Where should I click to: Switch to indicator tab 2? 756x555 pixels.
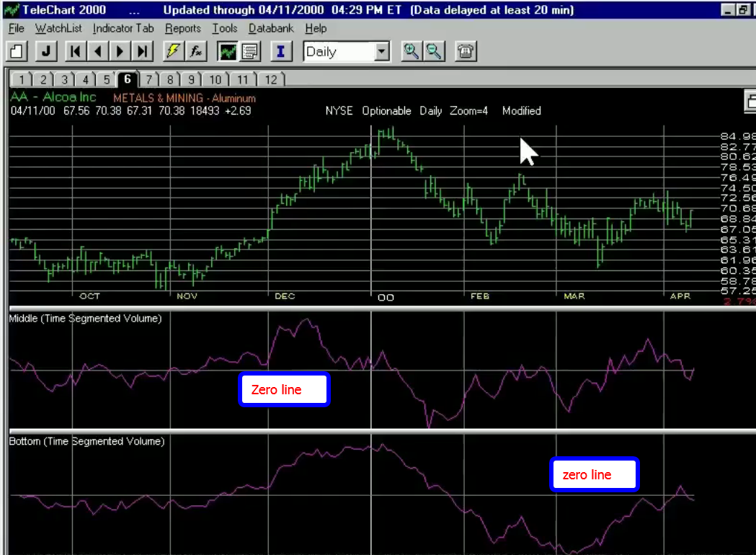click(x=43, y=79)
